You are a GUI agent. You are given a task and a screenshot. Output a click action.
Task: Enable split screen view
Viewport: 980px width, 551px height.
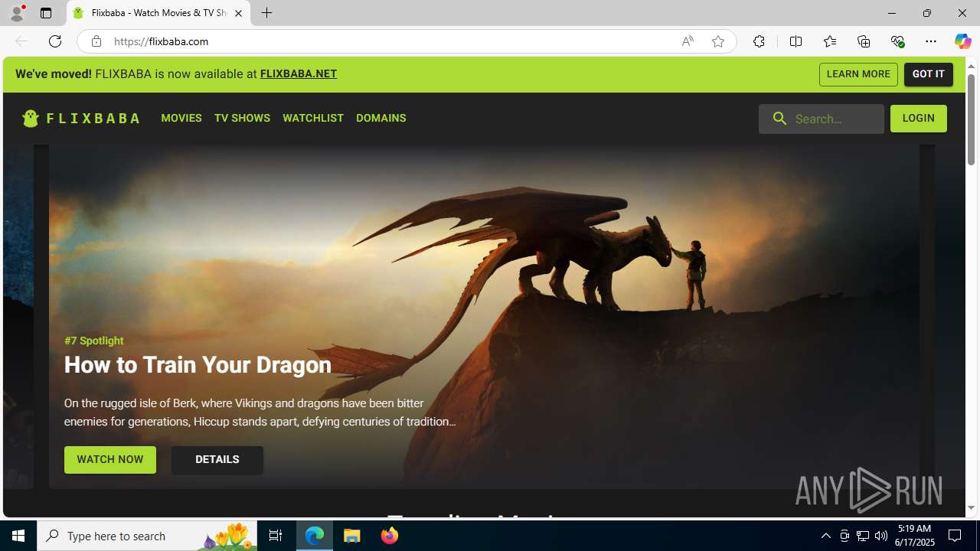(x=796, y=41)
